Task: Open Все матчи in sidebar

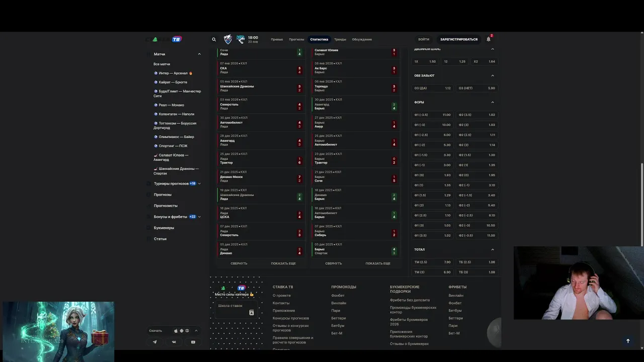Action: (162, 64)
